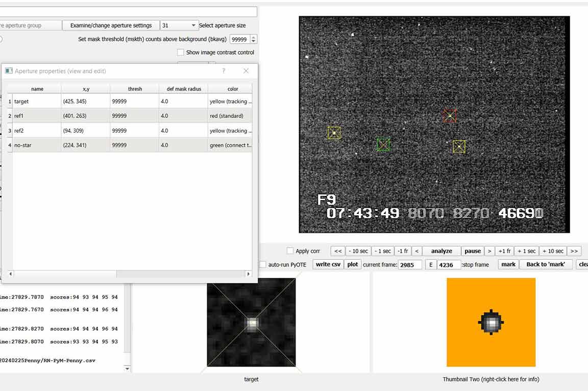The height and width of the screenshot is (391, 588).
Task: Click the 'x,y' column header
Action: 86,89
